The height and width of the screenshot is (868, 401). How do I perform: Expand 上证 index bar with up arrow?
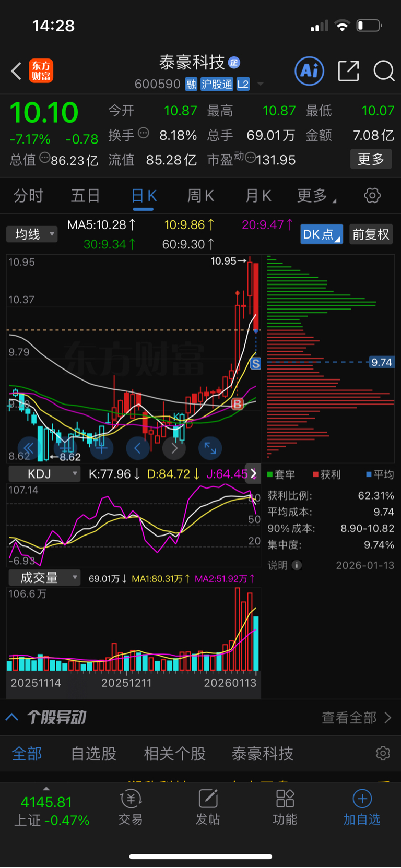click(46, 789)
